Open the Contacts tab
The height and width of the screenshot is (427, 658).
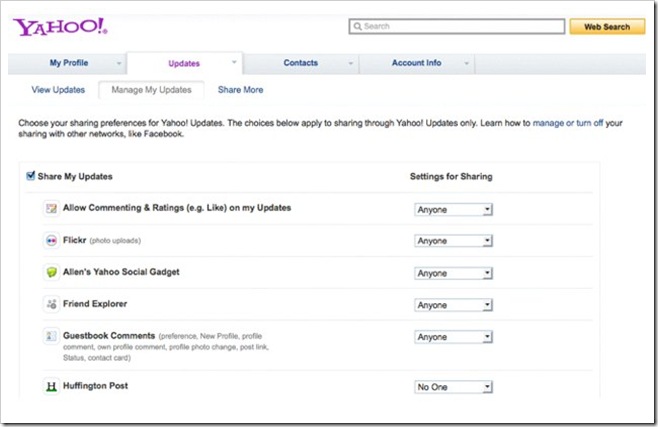point(300,63)
